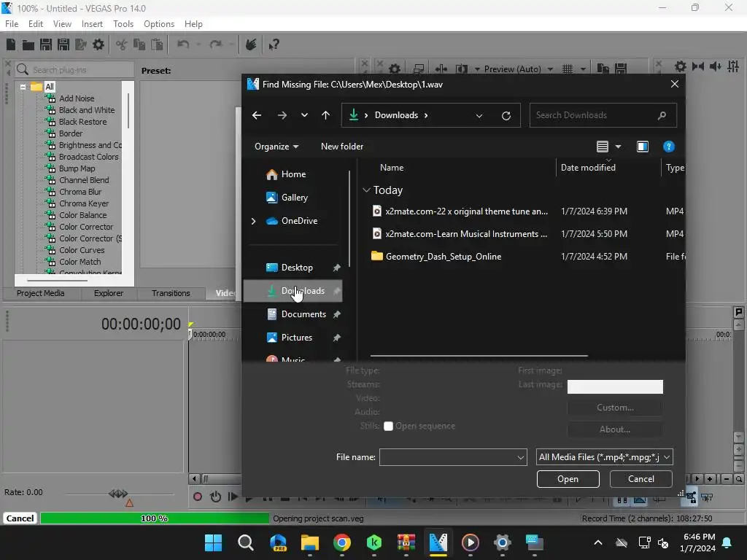Open the Edit menu

click(x=36, y=24)
